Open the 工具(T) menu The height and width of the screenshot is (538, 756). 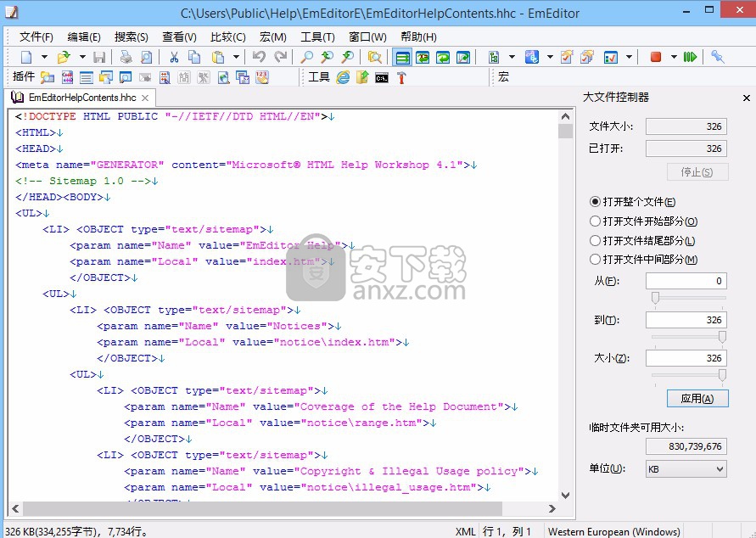[x=317, y=37]
